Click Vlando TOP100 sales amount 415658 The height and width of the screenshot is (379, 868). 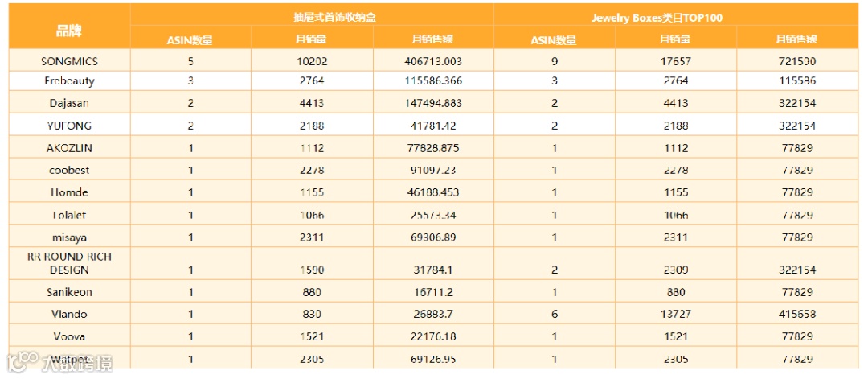coord(796,314)
